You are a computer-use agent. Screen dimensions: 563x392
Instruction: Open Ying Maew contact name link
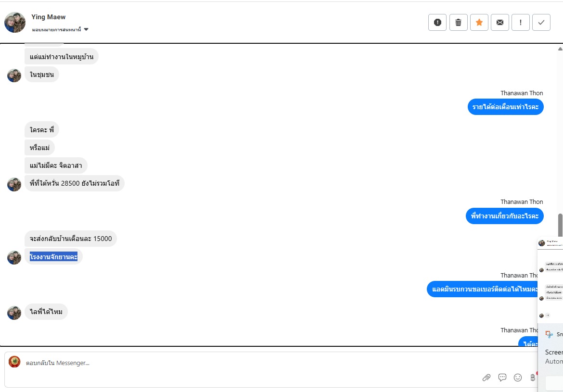pyautogui.click(x=49, y=17)
